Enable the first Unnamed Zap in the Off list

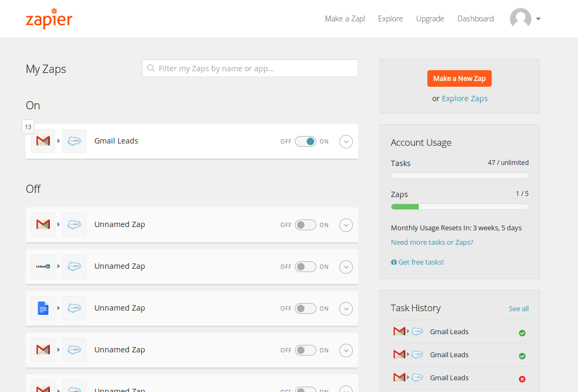click(305, 225)
